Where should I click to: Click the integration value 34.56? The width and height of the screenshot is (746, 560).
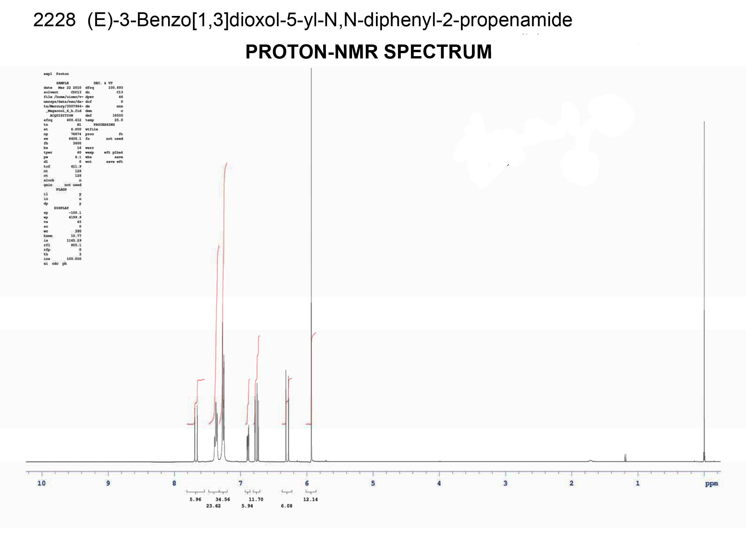coord(223,499)
